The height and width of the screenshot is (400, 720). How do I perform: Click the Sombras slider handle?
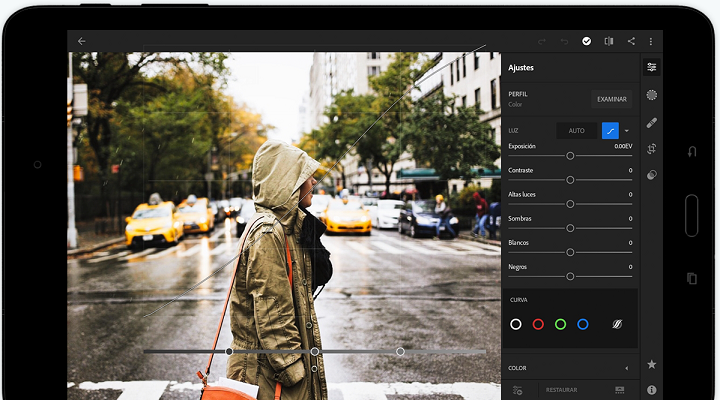pos(570,228)
